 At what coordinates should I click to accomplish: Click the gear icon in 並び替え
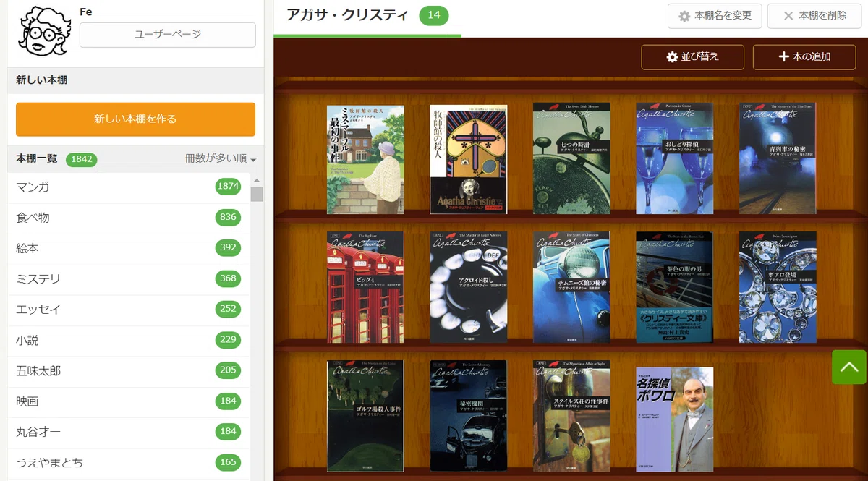672,57
